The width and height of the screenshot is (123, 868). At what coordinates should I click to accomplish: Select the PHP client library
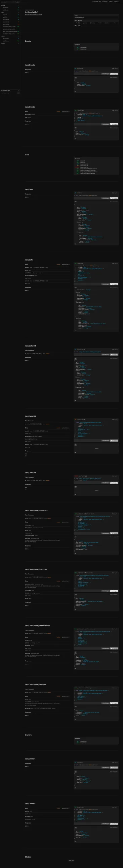100,23
